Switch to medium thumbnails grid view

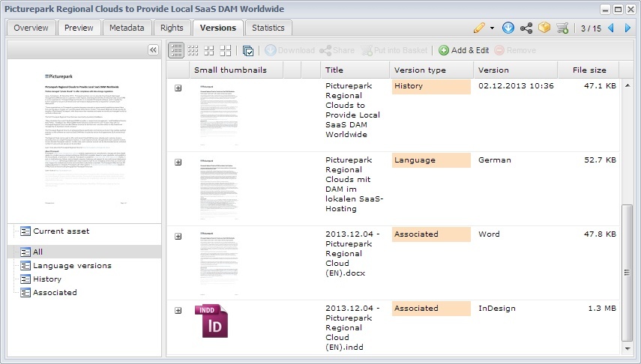(x=209, y=50)
